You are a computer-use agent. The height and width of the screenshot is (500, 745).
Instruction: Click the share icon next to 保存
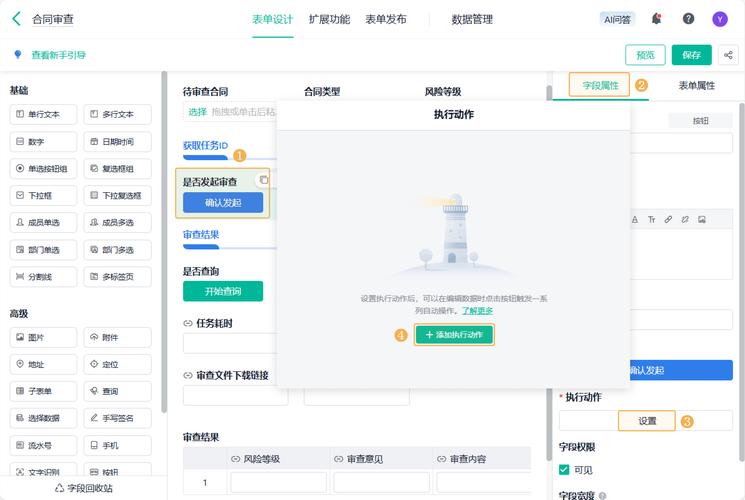[728, 55]
